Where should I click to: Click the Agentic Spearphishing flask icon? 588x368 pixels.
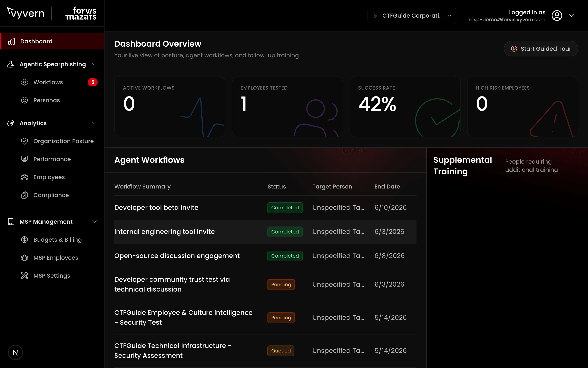pos(10,64)
